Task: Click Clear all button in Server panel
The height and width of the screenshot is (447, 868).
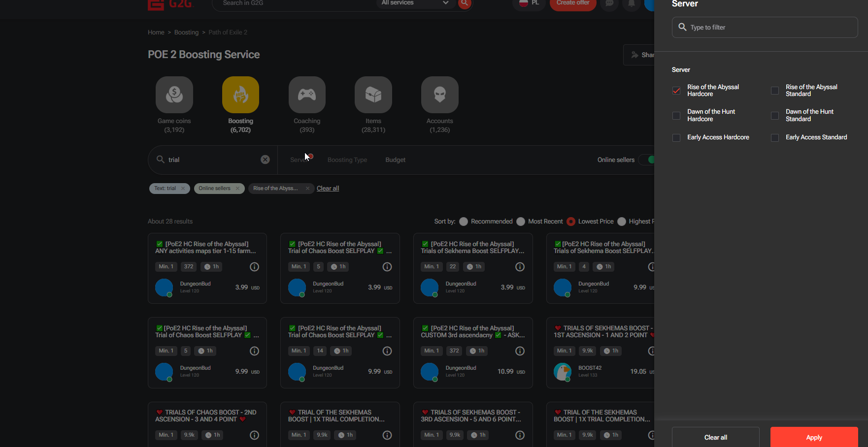Action: pos(715,437)
